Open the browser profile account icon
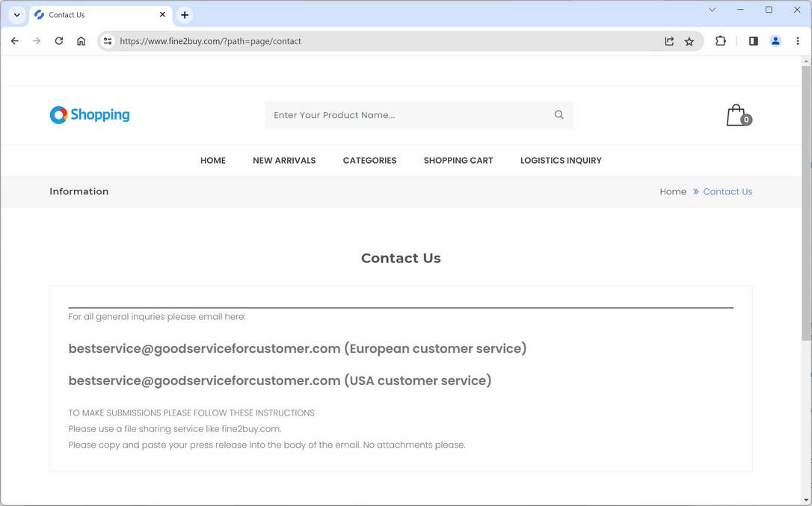The width and height of the screenshot is (812, 506). click(x=775, y=41)
